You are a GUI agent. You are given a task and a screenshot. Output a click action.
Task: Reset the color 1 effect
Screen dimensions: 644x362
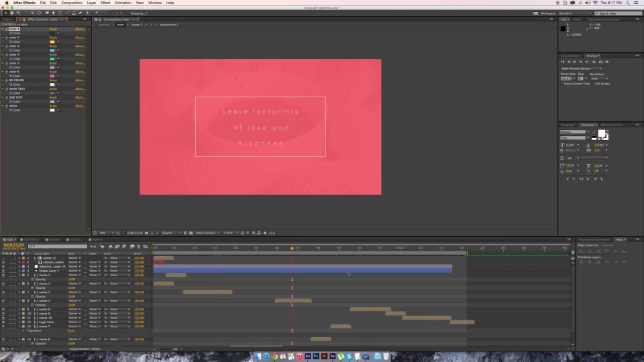53,29
